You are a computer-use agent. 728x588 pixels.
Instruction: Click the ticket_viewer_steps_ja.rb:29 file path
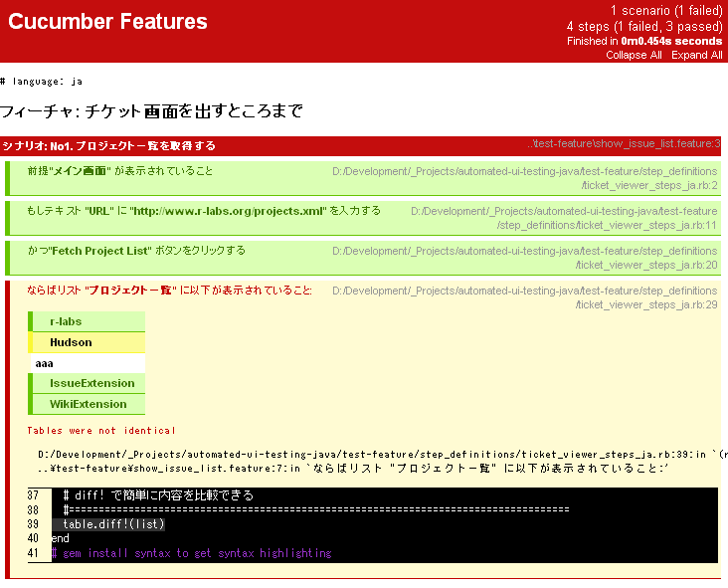525,297
